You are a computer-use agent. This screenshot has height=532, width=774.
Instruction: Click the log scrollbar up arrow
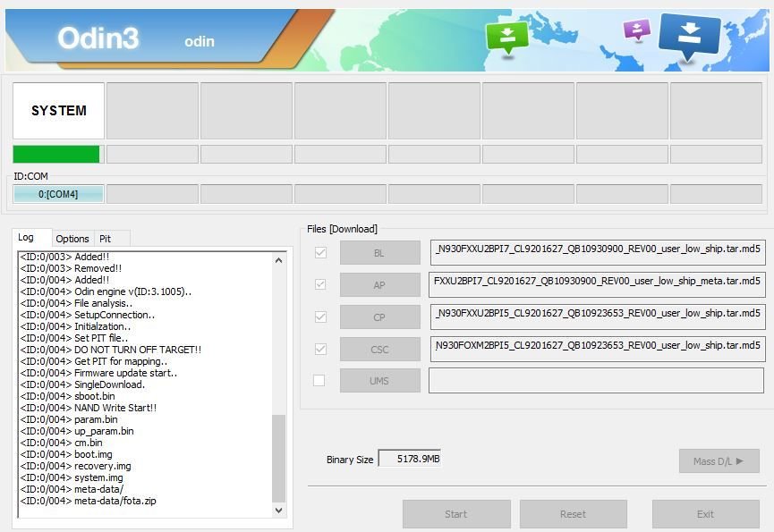click(x=279, y=260)
